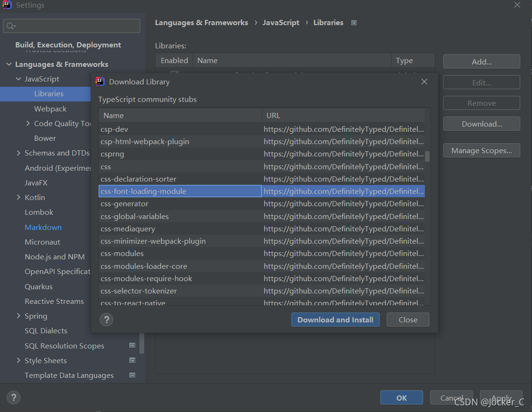Viewport: 532px width, 412px height.
Task: Select the csp-html-webpack-plugin row
Action: [x=262, y=141]
